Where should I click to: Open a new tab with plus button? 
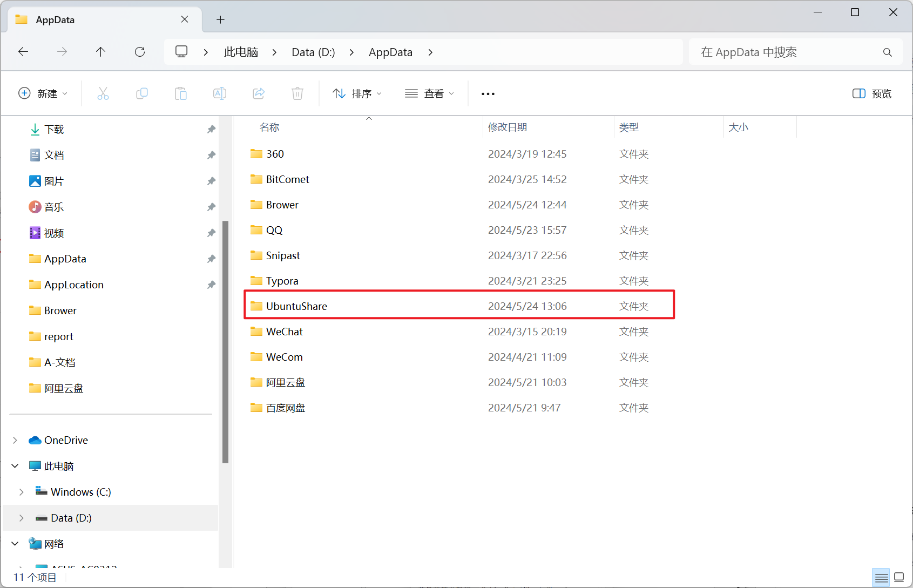click(220, 19)
